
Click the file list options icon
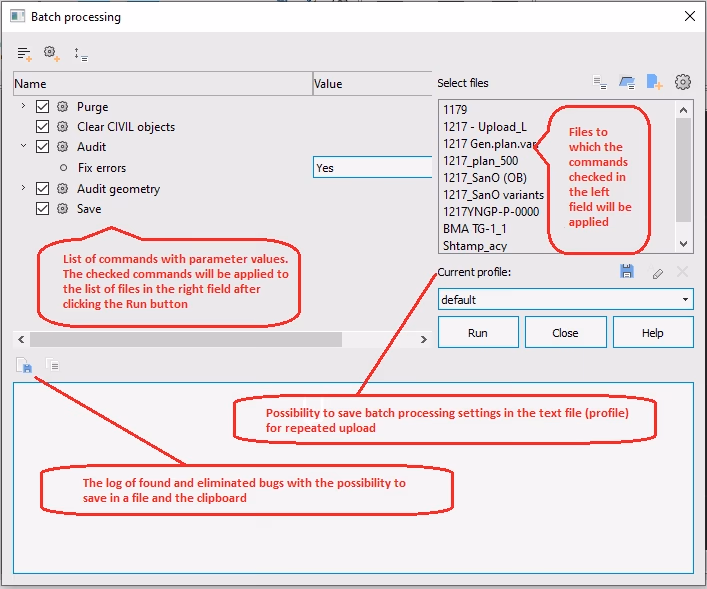click(600, 83)
